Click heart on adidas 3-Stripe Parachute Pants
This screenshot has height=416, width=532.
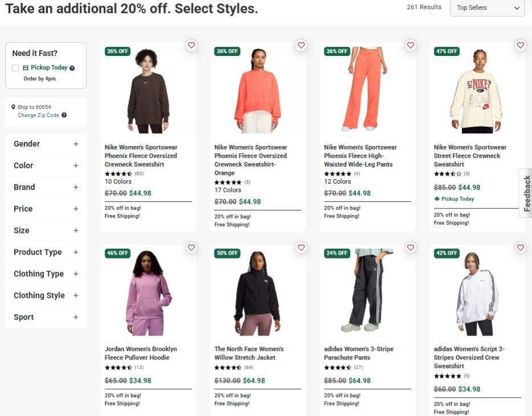point(411,247)
